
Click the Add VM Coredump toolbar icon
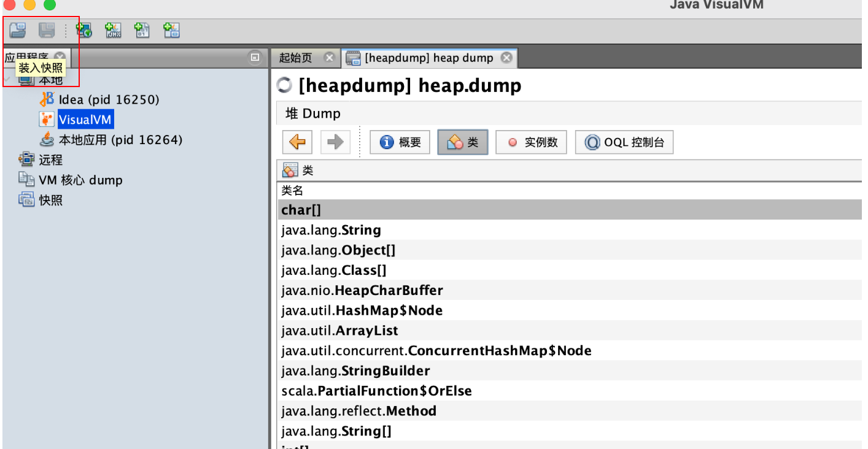pyautogui.click(x=142, y=30)
